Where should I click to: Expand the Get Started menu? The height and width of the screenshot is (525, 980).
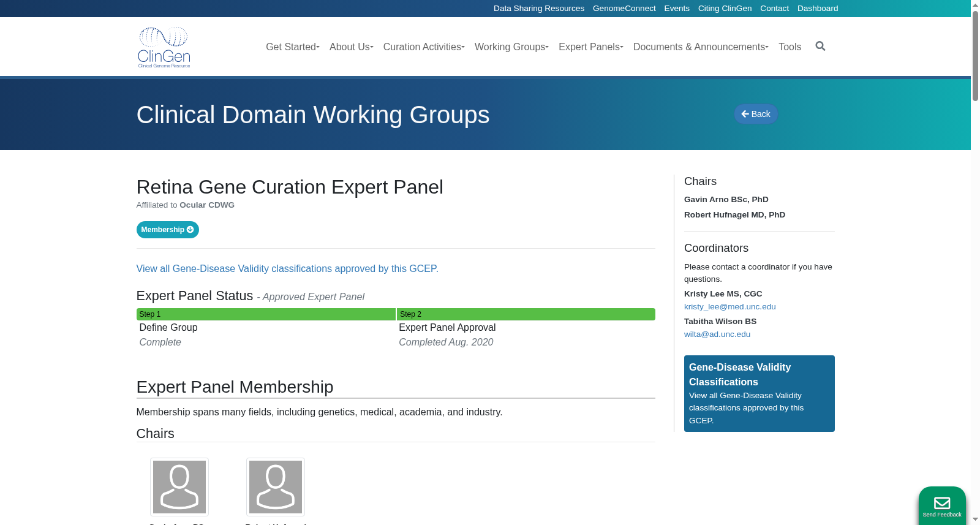[293, 47]
